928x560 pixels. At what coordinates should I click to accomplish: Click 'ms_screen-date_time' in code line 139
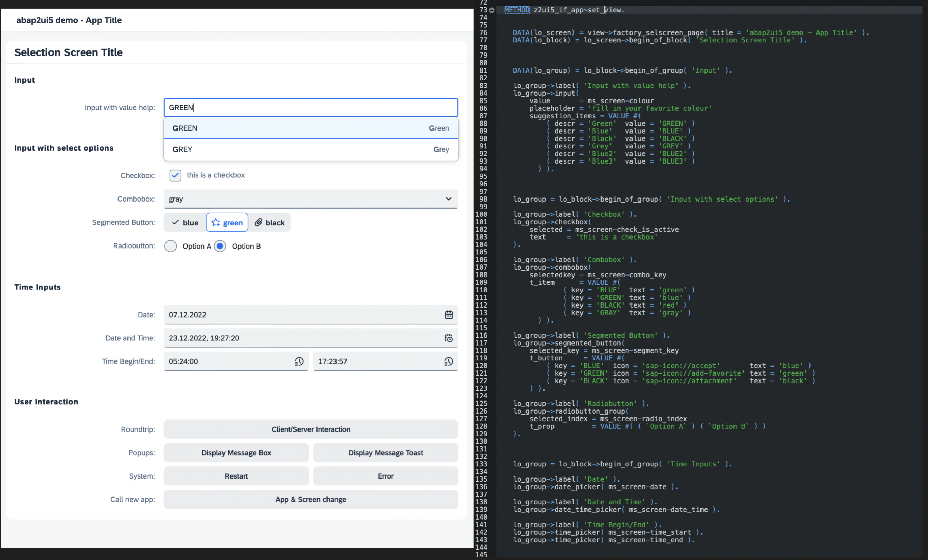669,510
